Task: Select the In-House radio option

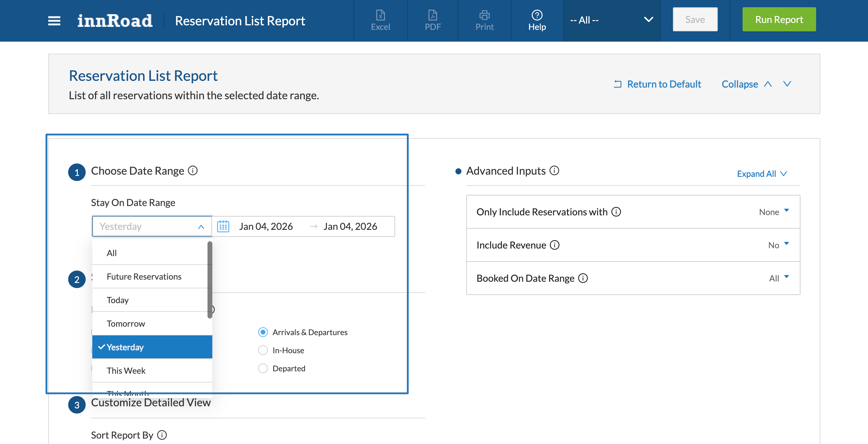Action: coord(263,350)
